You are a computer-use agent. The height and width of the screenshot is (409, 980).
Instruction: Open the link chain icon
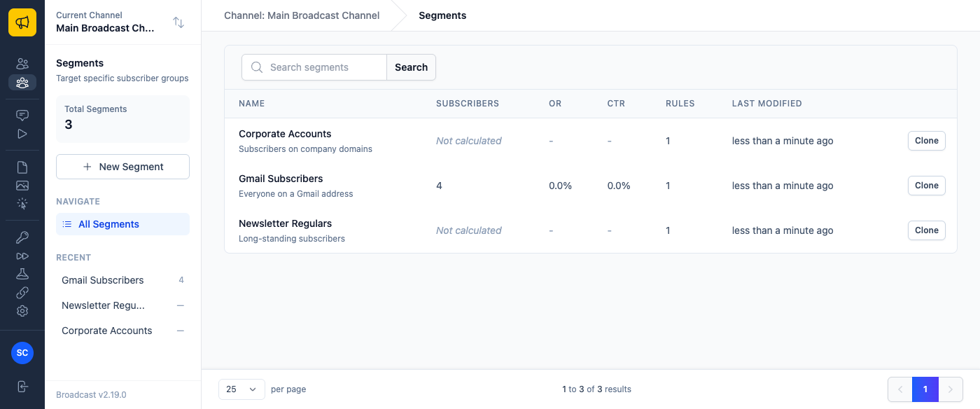tap(22, 293)
